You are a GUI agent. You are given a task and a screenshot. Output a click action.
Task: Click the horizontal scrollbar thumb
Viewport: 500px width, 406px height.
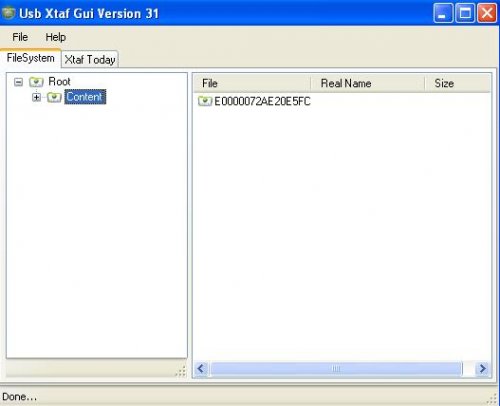coord(336,369)
